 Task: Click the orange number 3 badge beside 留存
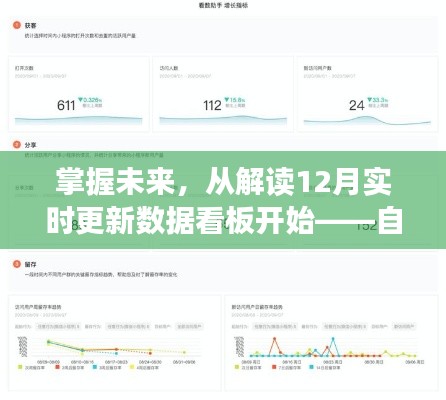[16, 264]
